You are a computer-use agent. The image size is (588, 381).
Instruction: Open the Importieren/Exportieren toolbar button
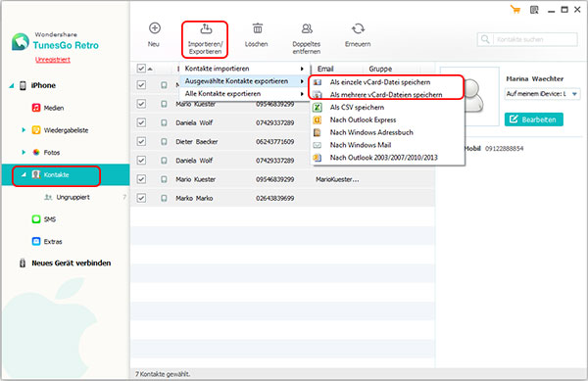[x=205, y=39]
